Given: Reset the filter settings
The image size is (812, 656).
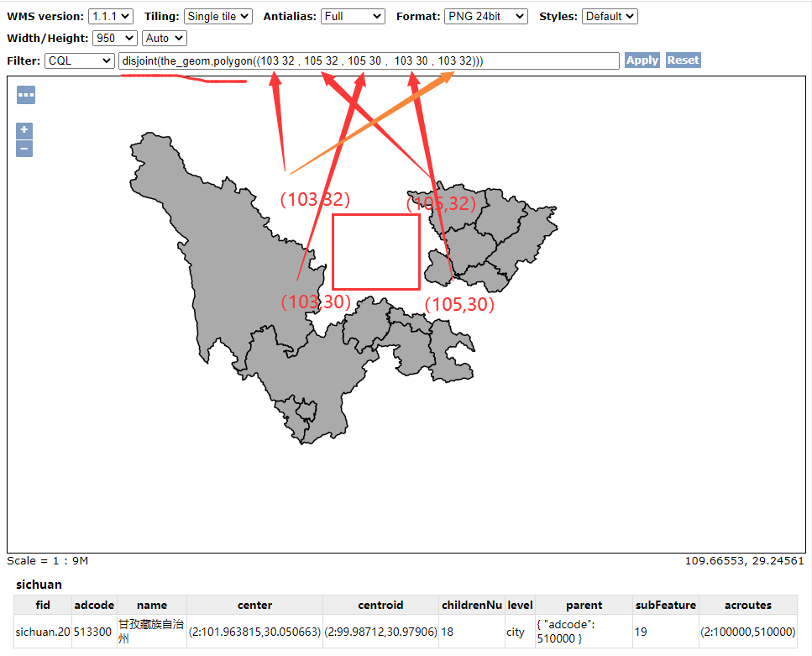Looking at the screenshot, I should coord(683,60).
